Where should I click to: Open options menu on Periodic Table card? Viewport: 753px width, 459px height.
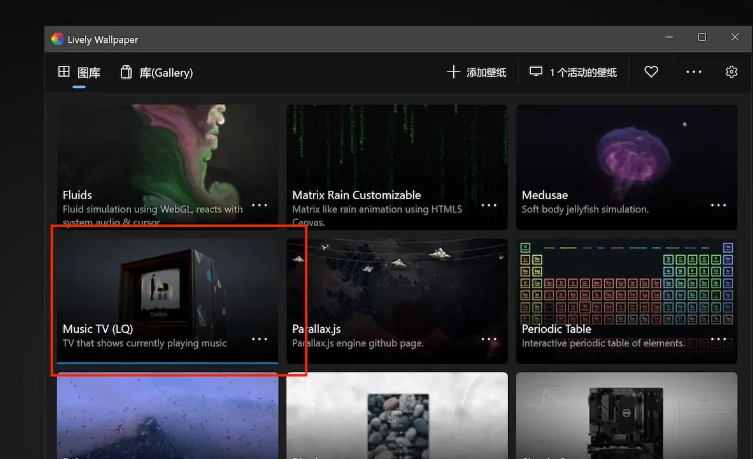(718, 339)
